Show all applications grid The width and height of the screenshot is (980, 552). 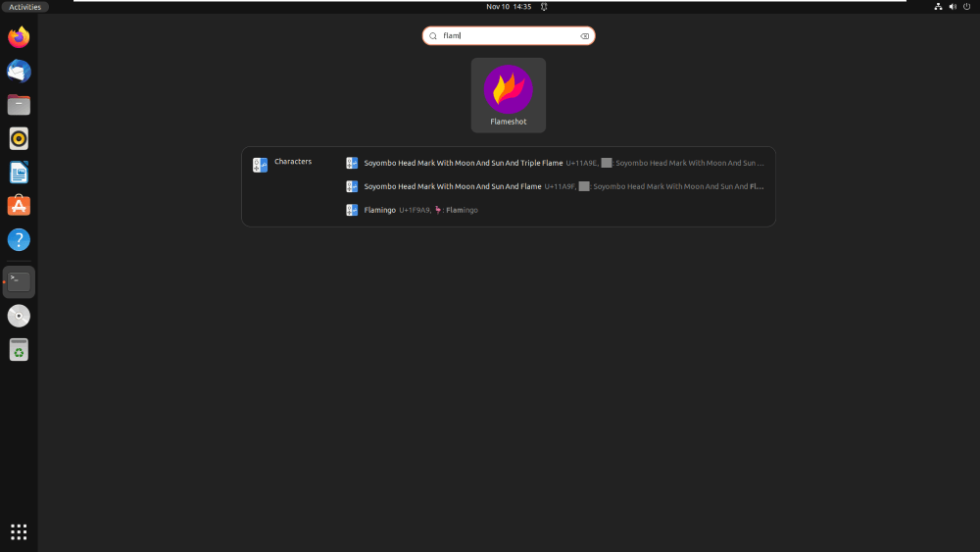[x=19, y=532]
